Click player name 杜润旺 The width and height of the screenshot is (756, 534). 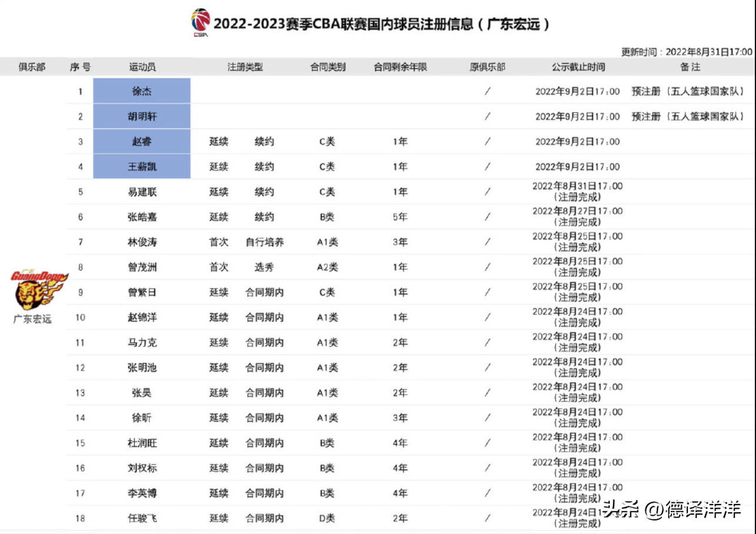pyautogui.click(x=142, y=443)
